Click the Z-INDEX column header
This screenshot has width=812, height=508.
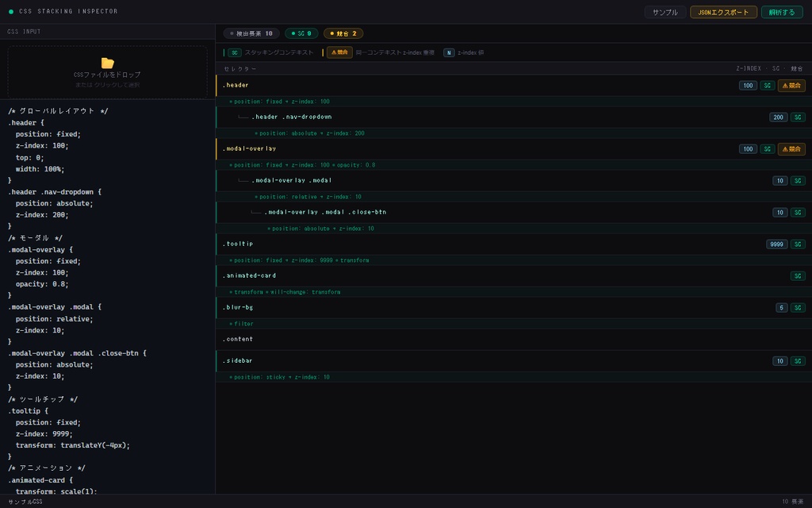[749, 68]
